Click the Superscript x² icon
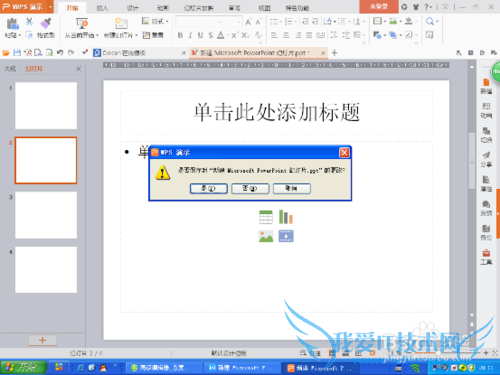This screenshot has height=375, width=500. (x=234, y=35)
